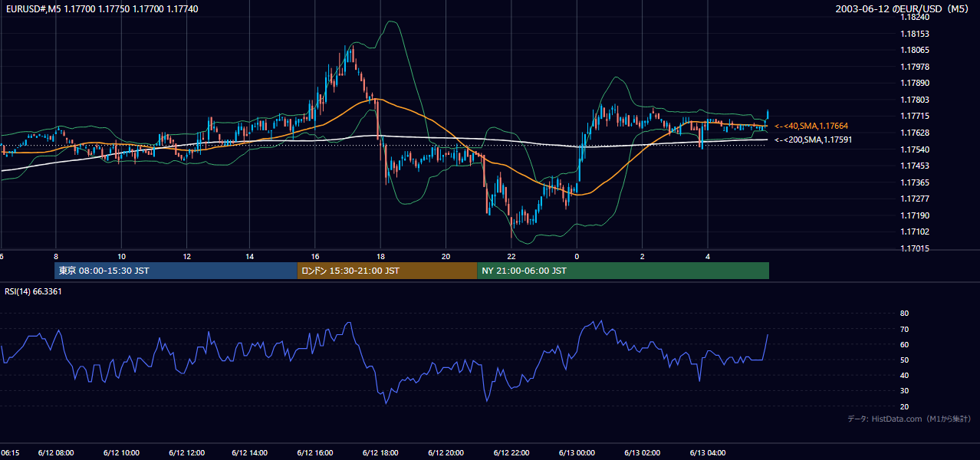Click price axis label 1.17015
The image size is (980, 460).
(x=915, y=249)
